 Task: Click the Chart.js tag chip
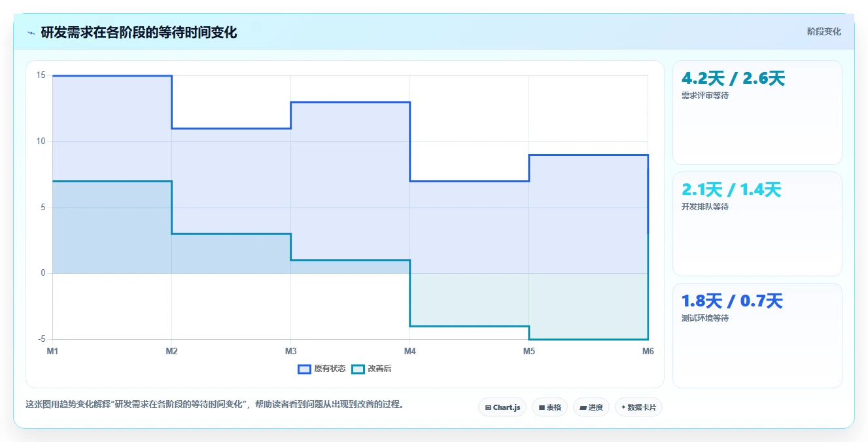(502, 407)
